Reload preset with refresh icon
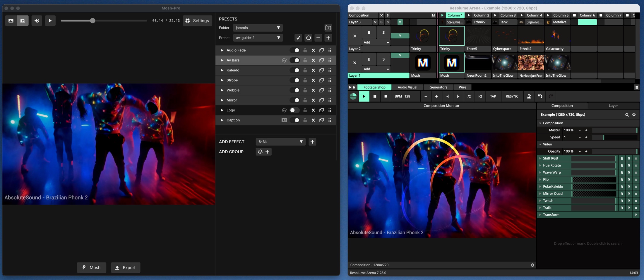 pos(308,38)
